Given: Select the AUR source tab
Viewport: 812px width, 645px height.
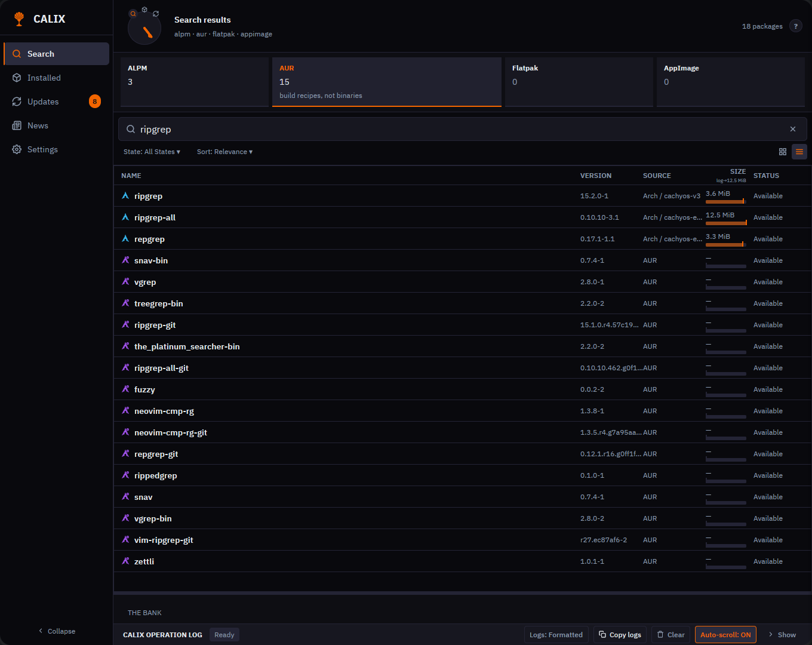Looking at the screenshot, I should click(387, 82).
